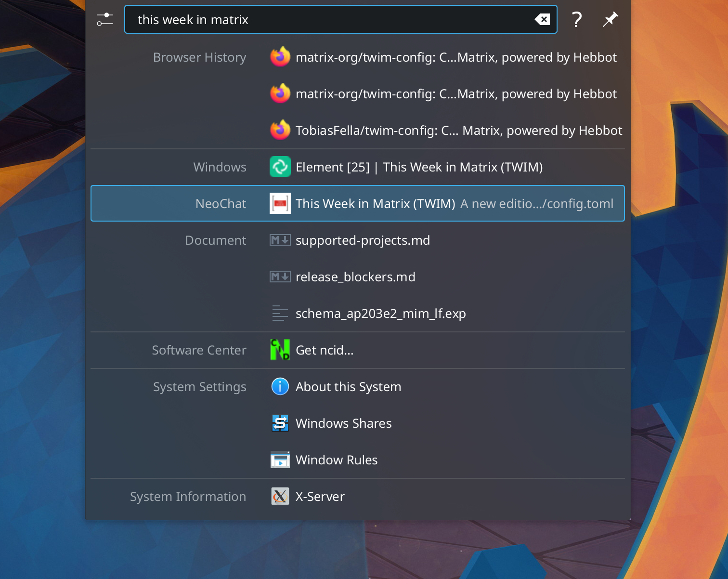Open release_blockers.md document
The width and height of the screenshot is (728, 579).
(x=355, y=277)
